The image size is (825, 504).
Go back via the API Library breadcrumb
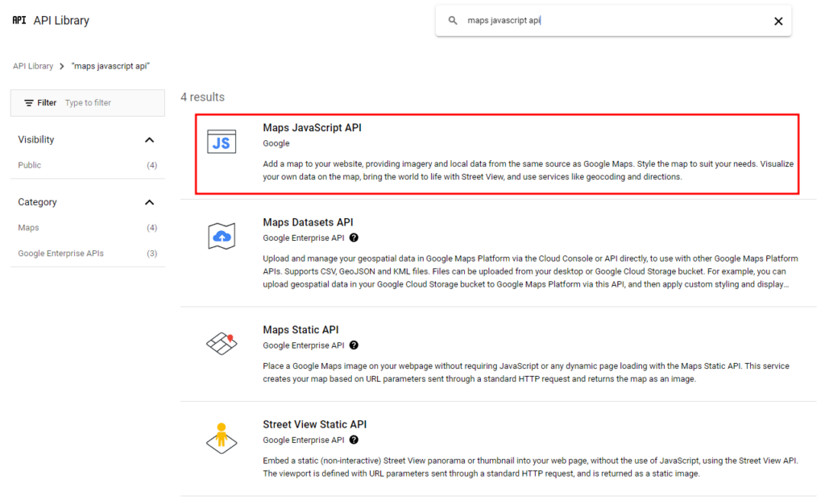click(x=32, y=65)
